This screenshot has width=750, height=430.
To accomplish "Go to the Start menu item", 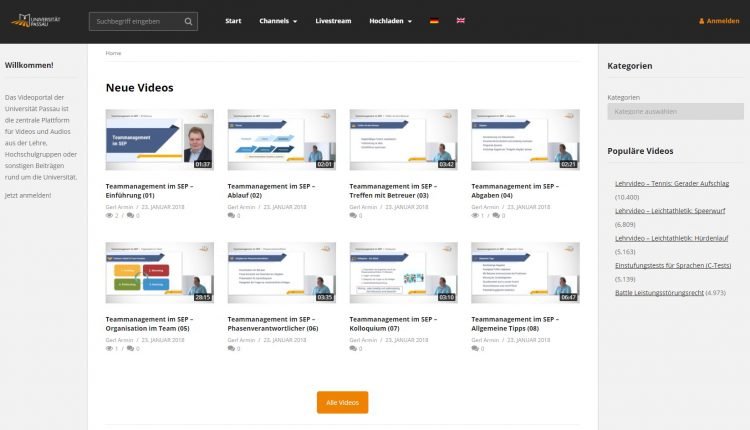I will [233, 21].
